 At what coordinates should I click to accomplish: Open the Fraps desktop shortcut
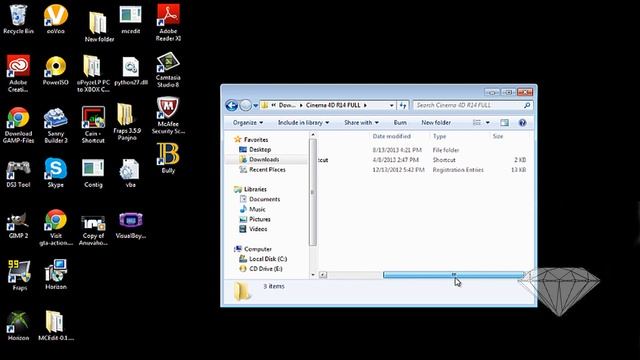click(x=19, y=275)
